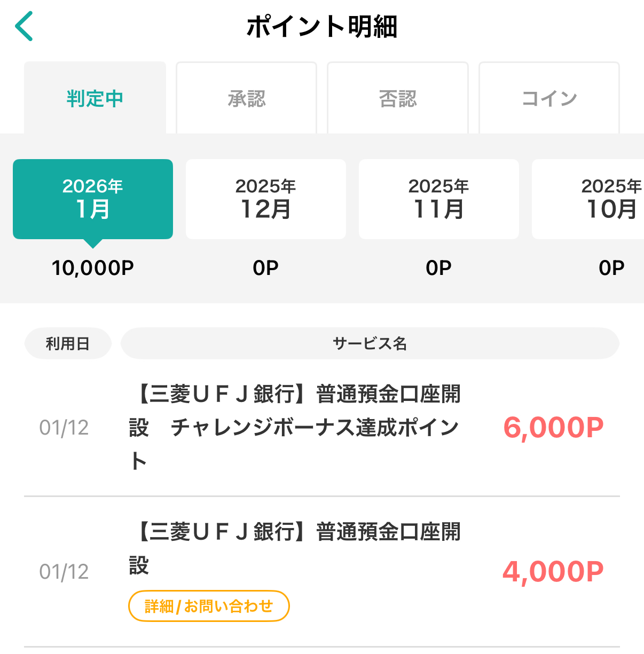Click the 6,000P point amount

[x=553, y=428]
